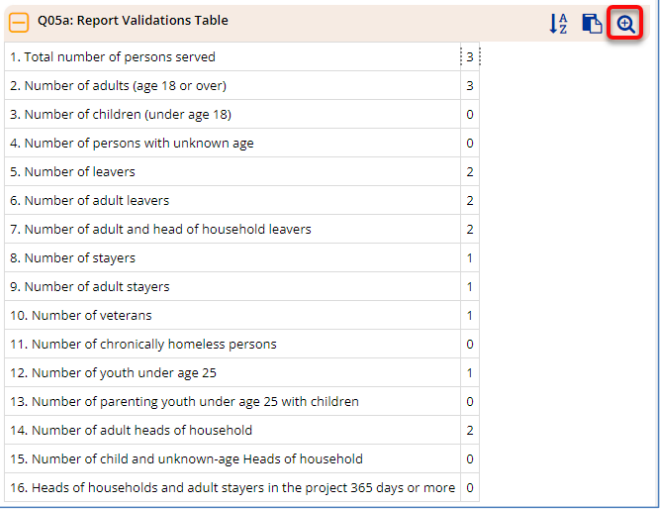Click the adult heads of household value
This screenshot has width=662, height=511.
(x=470, y=430)
